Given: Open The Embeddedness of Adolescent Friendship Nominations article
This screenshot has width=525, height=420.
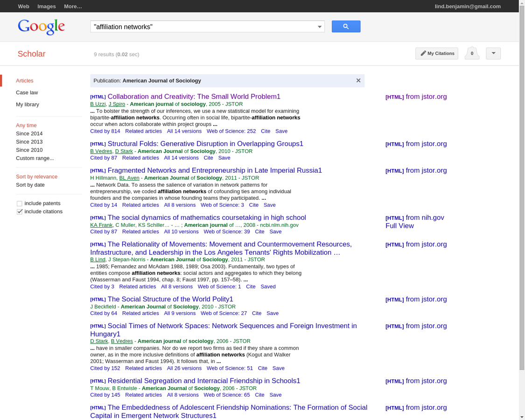Looking at the screenshot, I should point(229,412).
